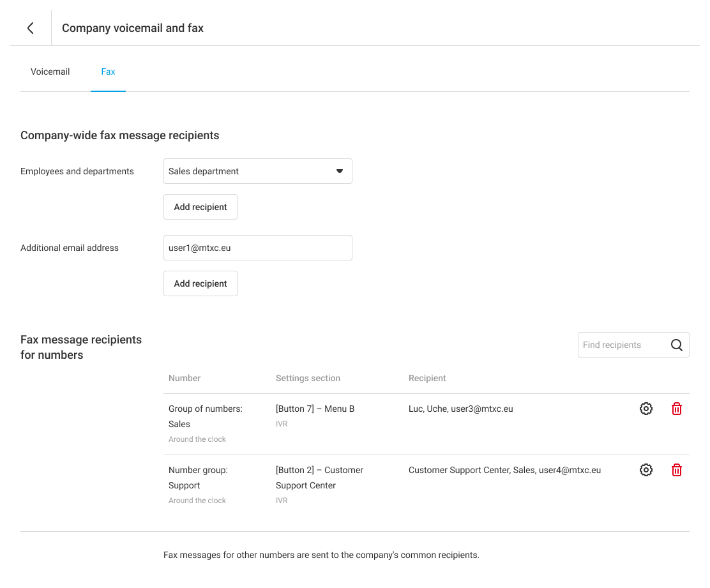The height and width of the screenshot is (588, 710).
Task: Delete the Sales number group row
Action: click(x=677, y=409)
